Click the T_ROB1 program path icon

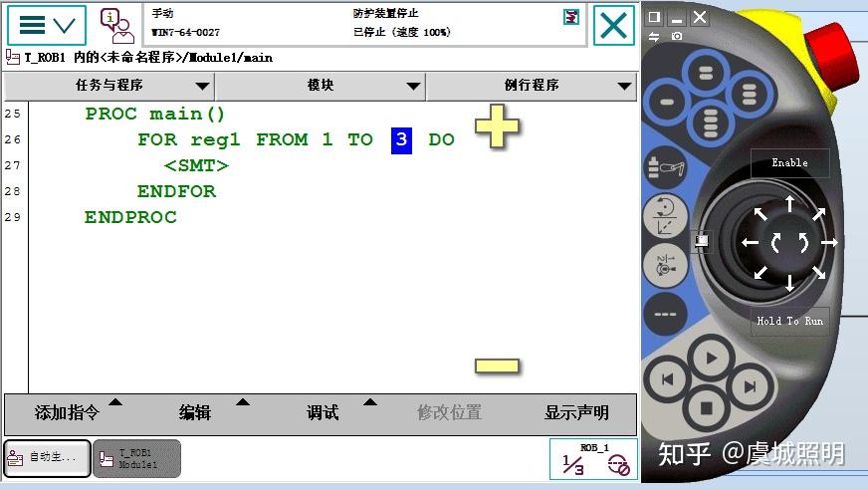coord(12,57)
